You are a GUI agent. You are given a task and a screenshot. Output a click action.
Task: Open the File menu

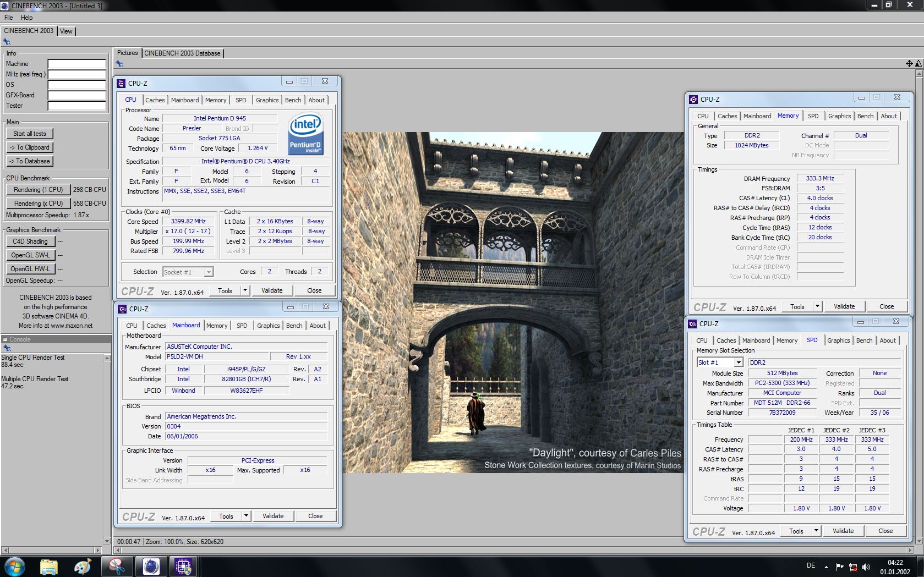coord(9,18)
